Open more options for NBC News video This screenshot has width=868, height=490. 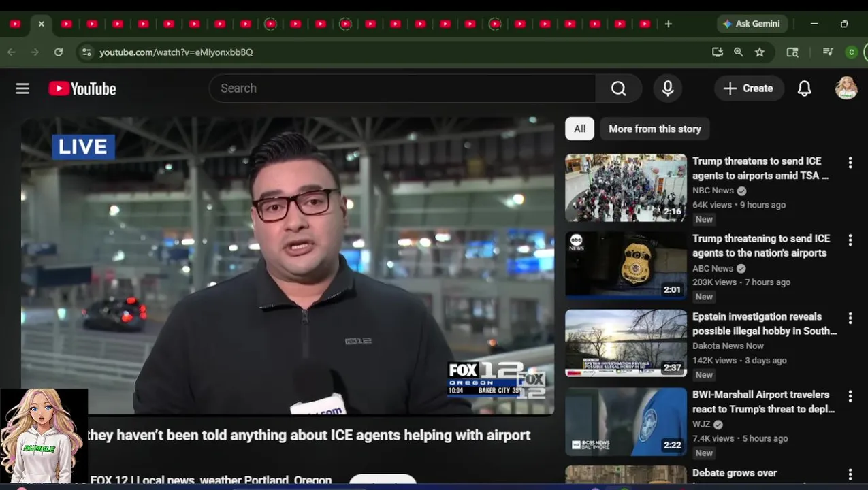(x=850, y=163)
